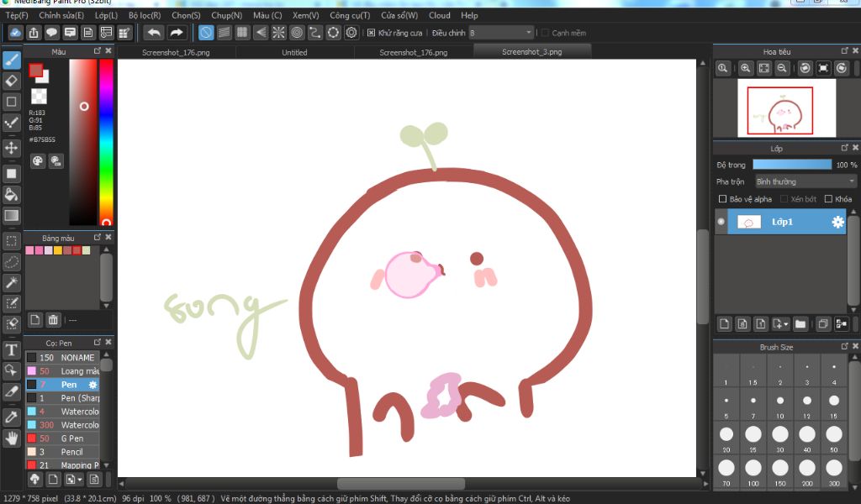Image resolution: width=861 pixels, height=504 pixels.
Task: Choose brush size 10 in Brush Size panel
Action: (x=779, y=407)
